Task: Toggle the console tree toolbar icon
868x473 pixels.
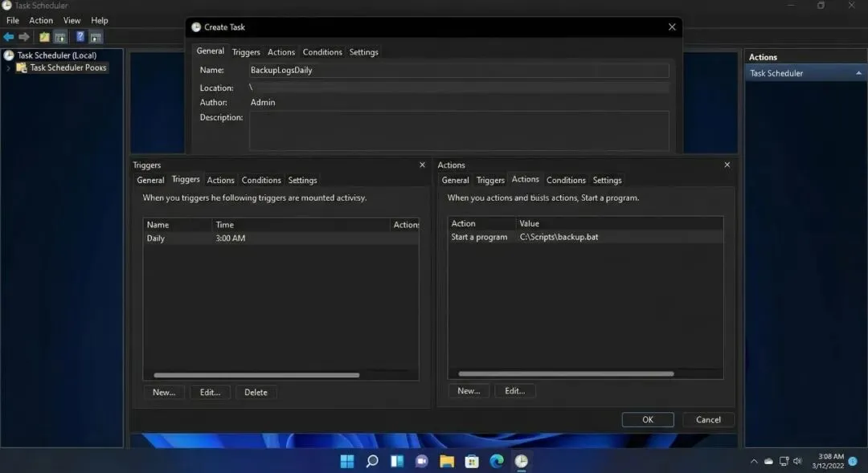Action: 59,37
